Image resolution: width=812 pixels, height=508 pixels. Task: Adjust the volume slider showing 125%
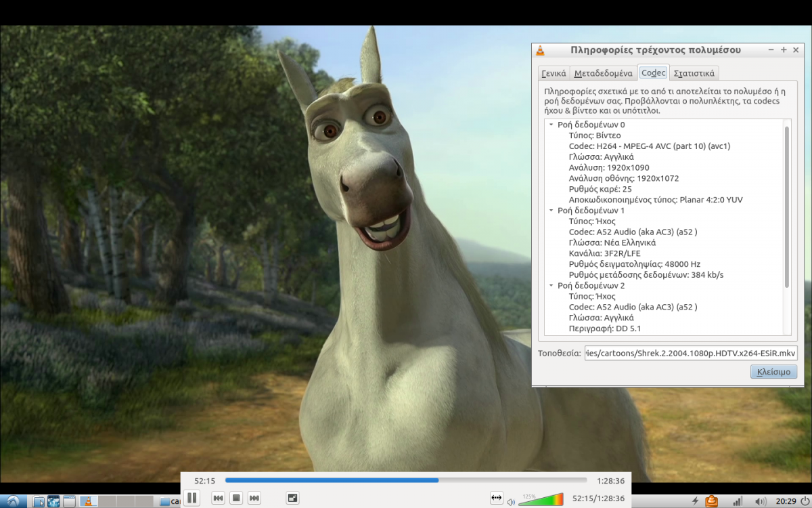click(541, 499)
